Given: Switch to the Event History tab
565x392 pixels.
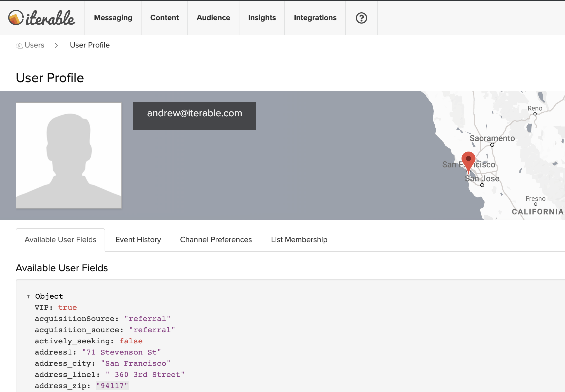Looking at the screenshot, I should click(138, 240).
